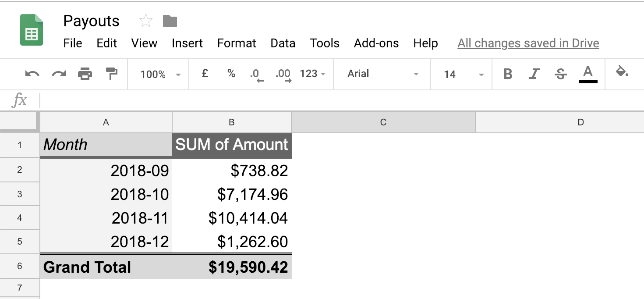Select the Grand Total amount cell

tap(232, 267)
